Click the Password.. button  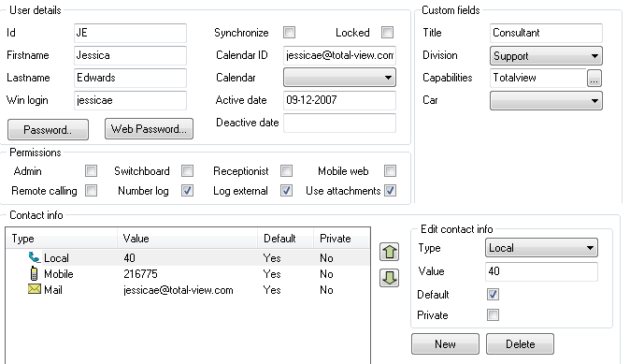[x=48, y=129]
